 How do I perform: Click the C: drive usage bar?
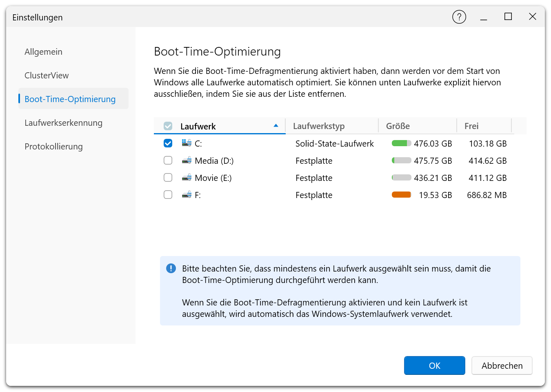coord(402,143)
